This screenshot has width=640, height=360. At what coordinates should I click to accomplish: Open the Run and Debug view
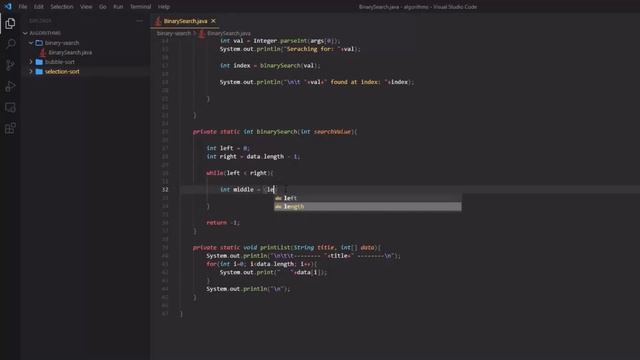coord(10,87)
